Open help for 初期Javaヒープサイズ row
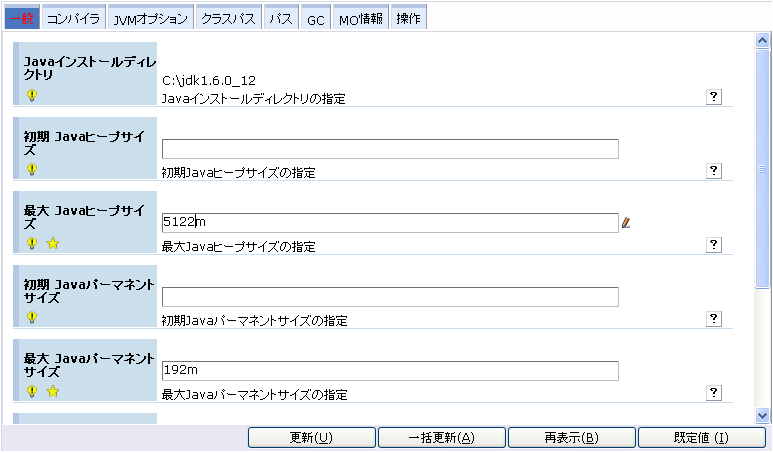The image size is (773, 453). [x=714, y=170]
